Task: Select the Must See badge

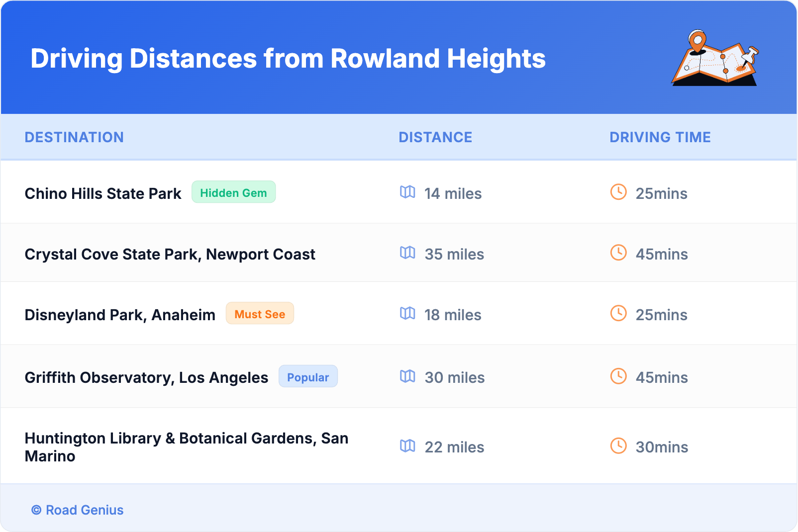Action: 260,314
